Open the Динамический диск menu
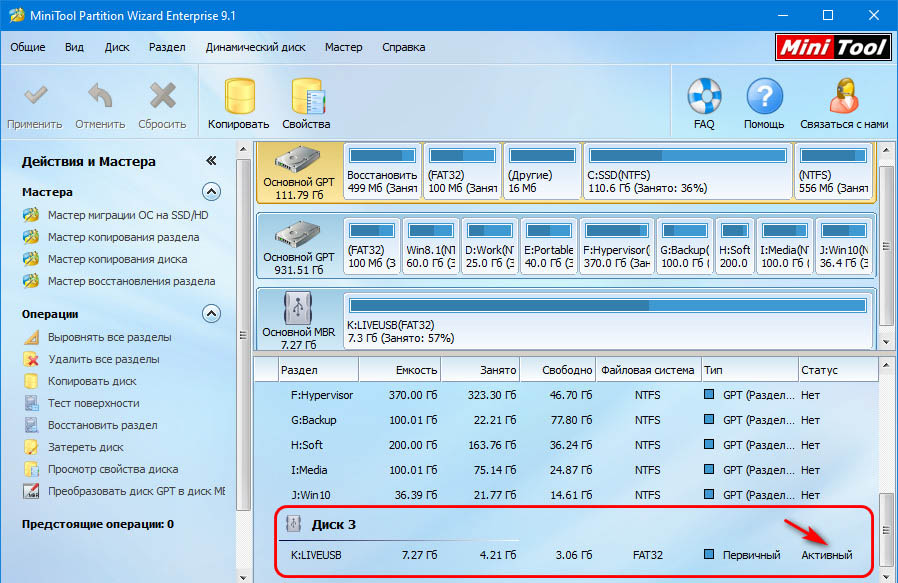The height and width of the screenshot is (583, 898). tap(255, 47)
